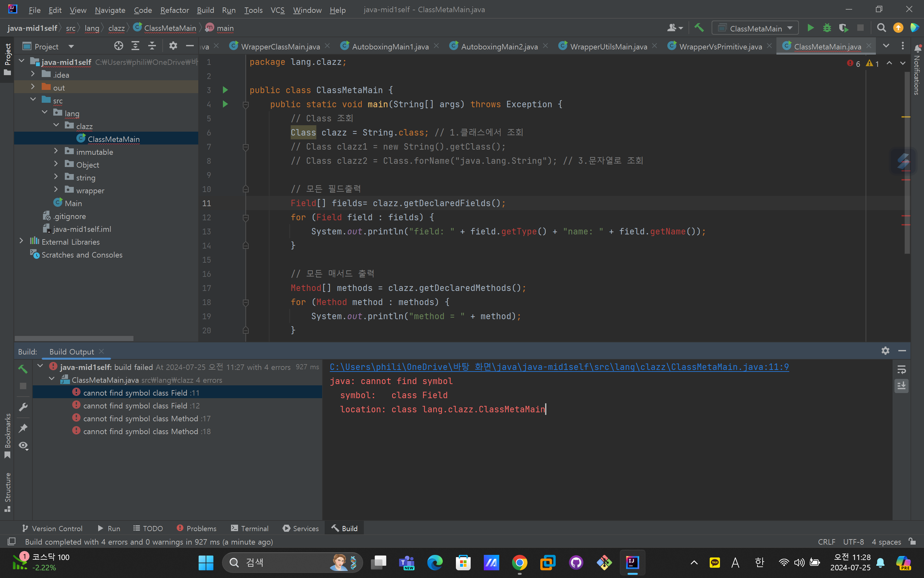Open the Version Control tab

point(52,528)
